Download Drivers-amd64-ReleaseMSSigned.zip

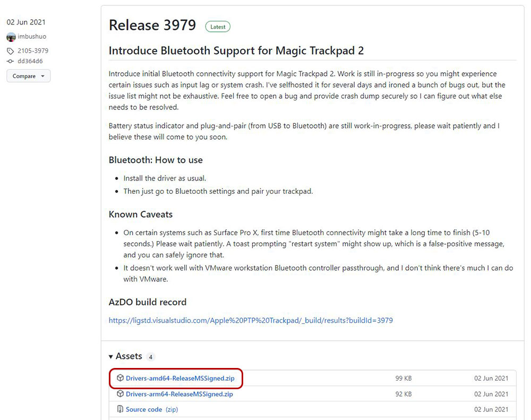pyautogui.click(x=180, y=379)
